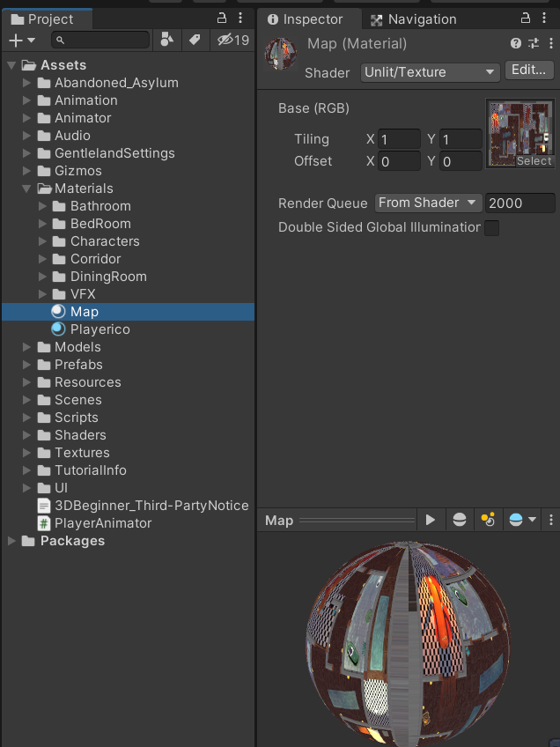Change the preview mesh shape
Image resolution: width=560 pixels, height=747 pixels.
click(x=460, y=520)
